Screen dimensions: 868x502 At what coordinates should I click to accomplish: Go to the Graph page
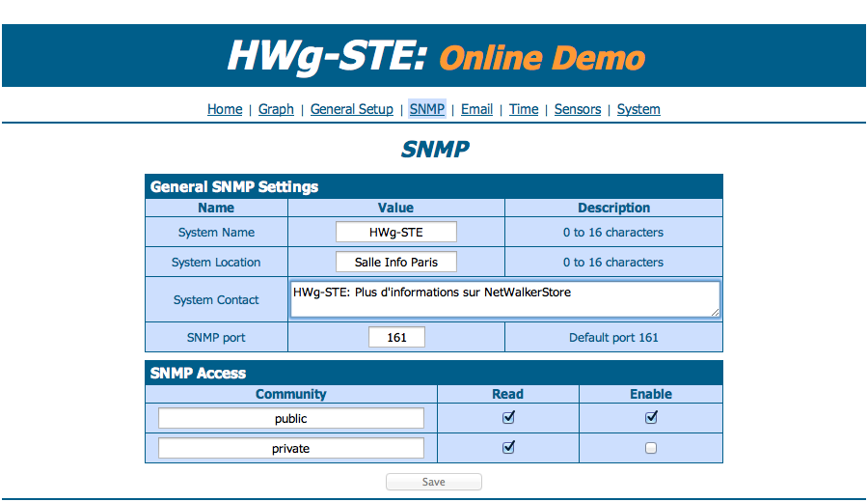point(276,109)
